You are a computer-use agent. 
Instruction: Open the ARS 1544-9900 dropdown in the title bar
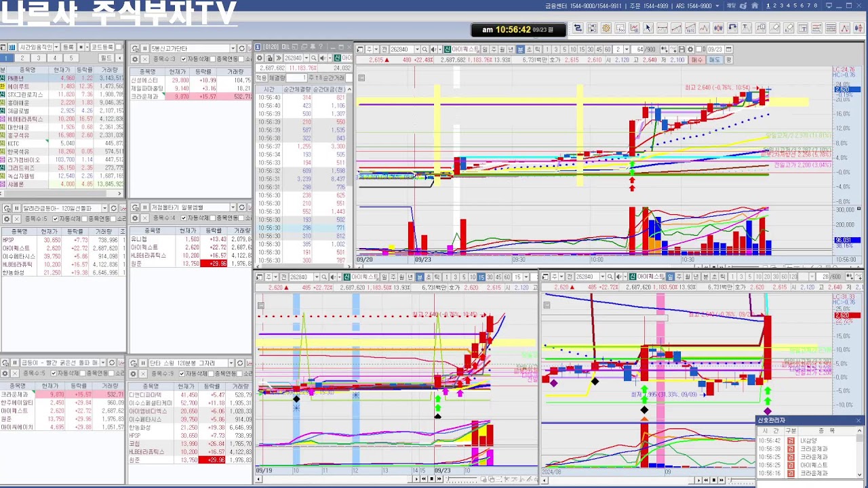click(717, 5)
